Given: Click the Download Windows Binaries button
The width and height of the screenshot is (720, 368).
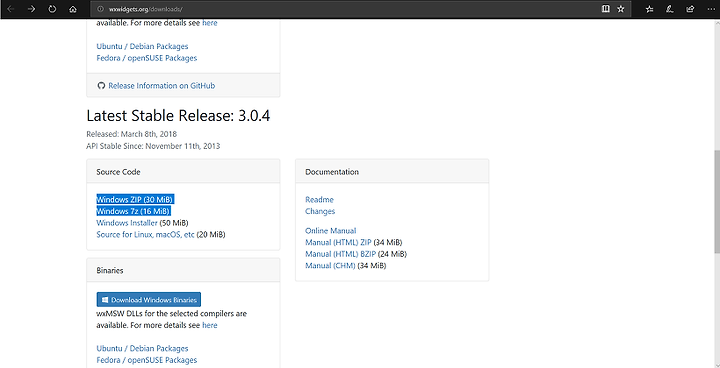Looking at the screenshot, I should (x=149, y=300).
